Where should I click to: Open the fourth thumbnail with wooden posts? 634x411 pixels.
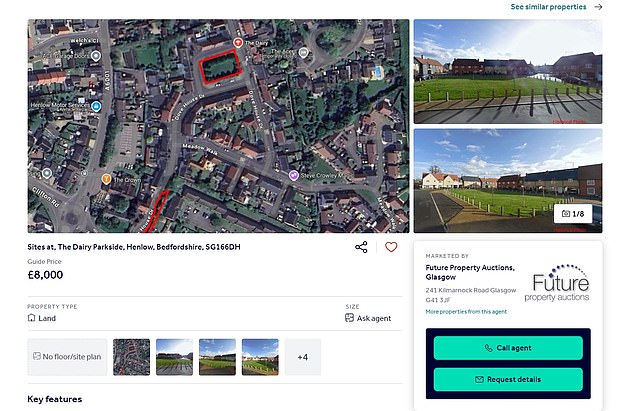(x=260, y=357)
